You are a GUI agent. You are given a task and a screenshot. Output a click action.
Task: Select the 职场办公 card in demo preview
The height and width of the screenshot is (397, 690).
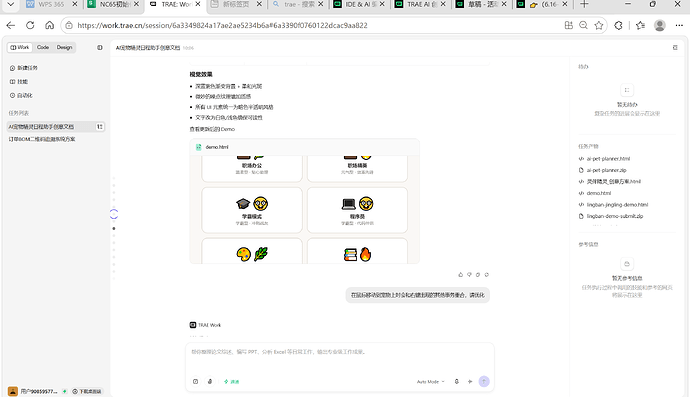tap(252, 168)
